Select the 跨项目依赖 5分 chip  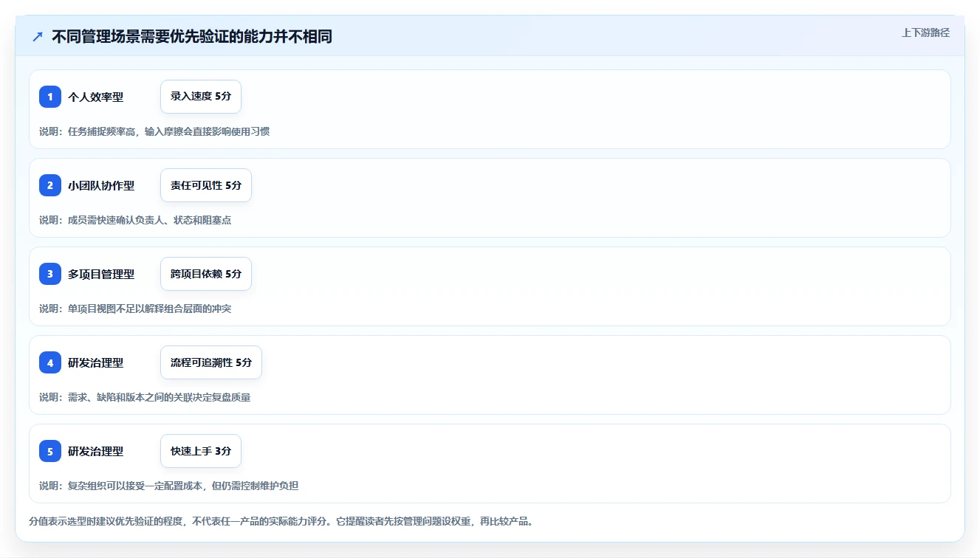coord(206,274)
